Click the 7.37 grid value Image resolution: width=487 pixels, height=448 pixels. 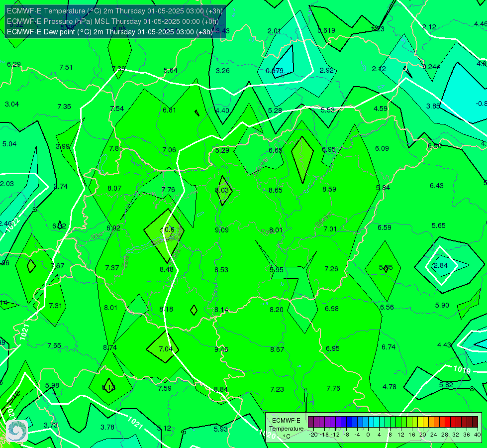[x=112, y=268]
